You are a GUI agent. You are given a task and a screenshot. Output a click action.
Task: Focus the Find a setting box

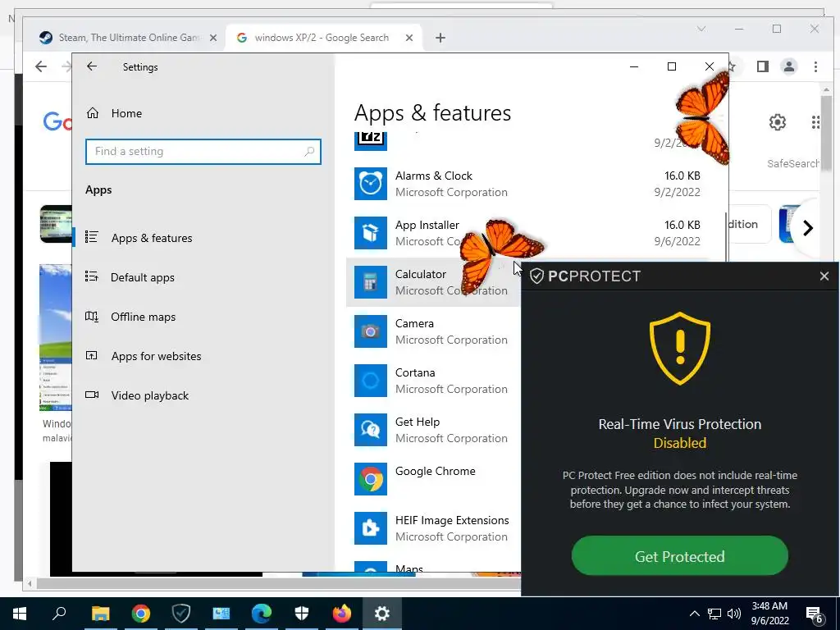(x=203, y=152)
